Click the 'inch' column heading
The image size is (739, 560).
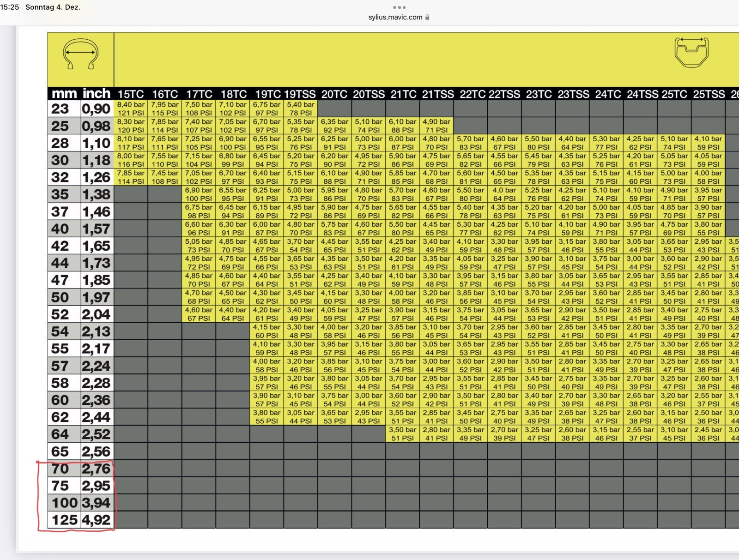(x=97, y=94)
